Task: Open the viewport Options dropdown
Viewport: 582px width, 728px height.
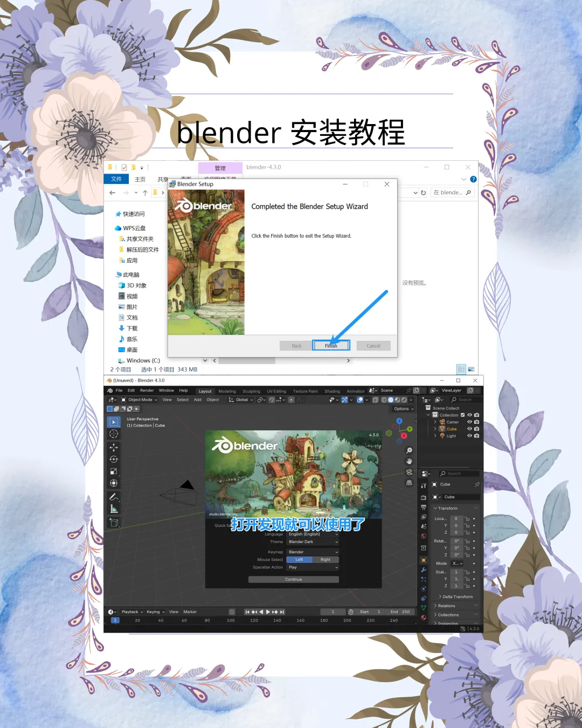Action: [404, 409]
